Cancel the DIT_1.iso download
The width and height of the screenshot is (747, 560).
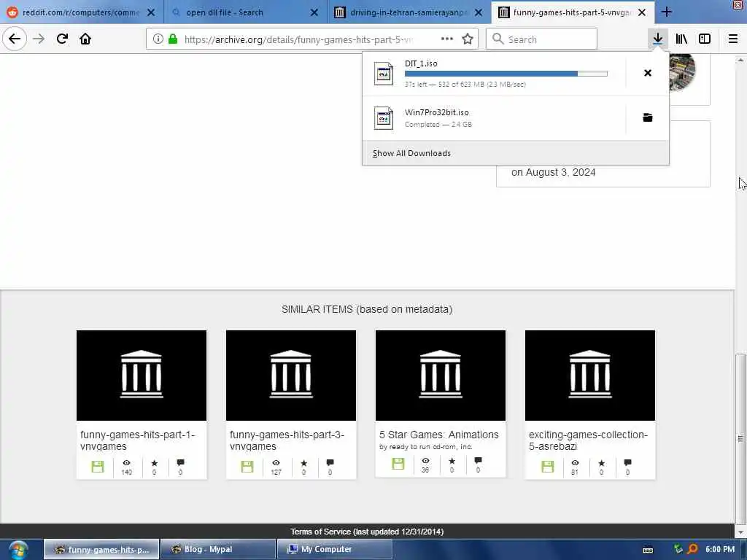(x=648, y=73)
